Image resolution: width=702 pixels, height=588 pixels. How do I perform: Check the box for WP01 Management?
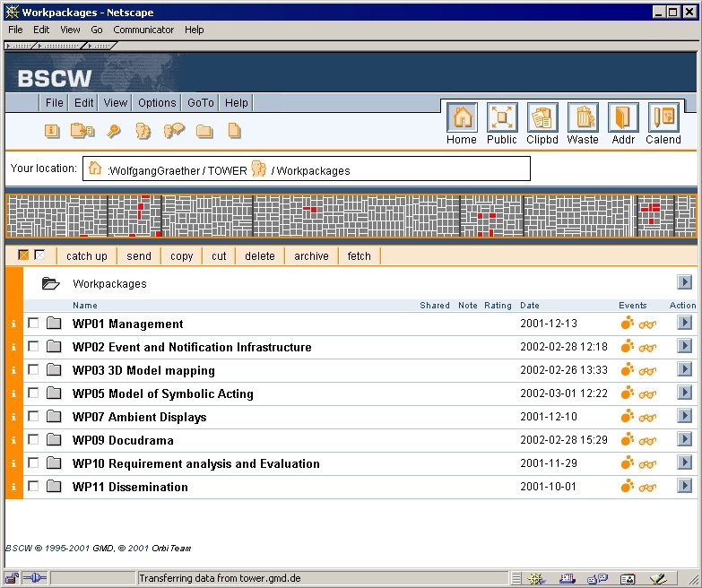(x=33, y=324)
